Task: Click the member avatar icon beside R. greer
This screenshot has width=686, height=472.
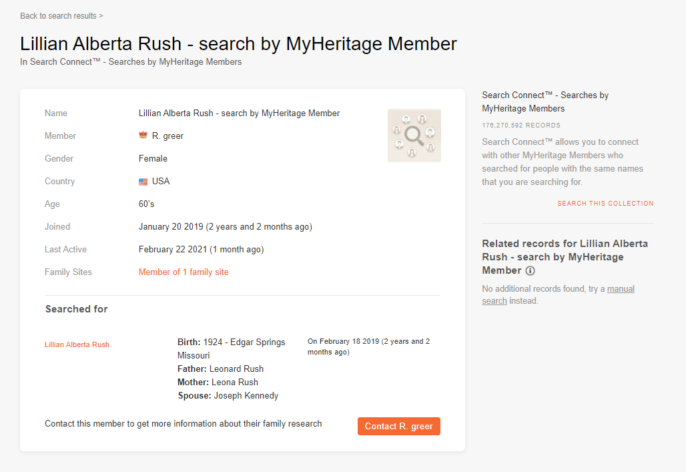Action: click(x=143, y=136)
